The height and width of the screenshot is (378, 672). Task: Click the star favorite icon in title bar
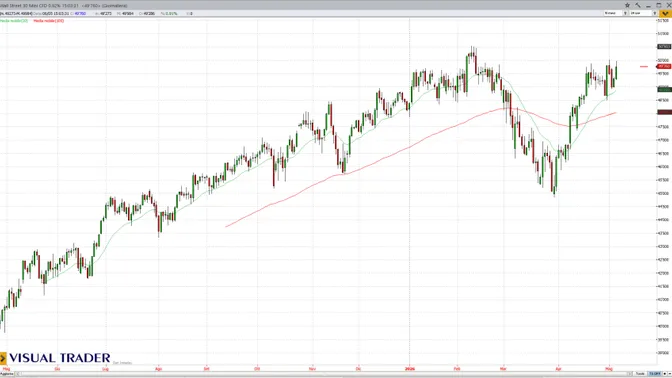click(x=627, y=5)
